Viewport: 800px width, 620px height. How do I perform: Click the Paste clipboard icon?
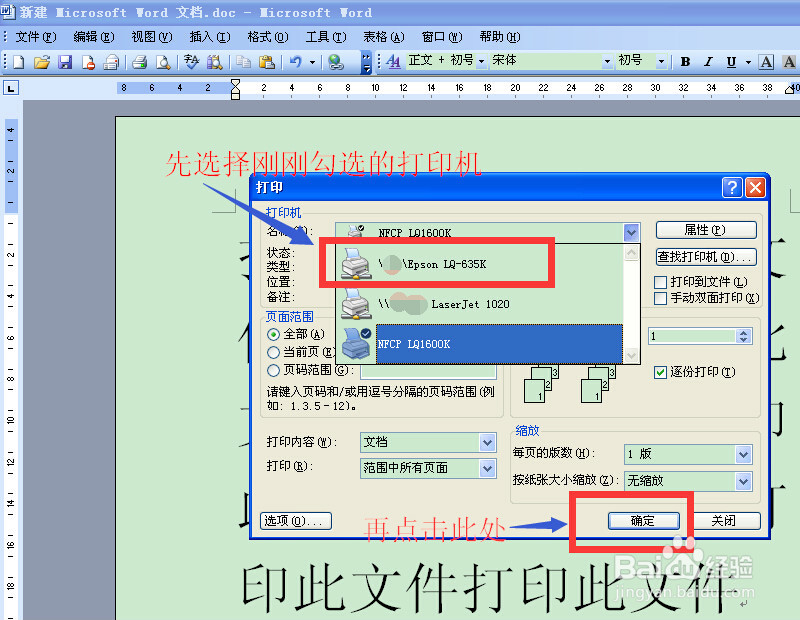(266, 62)
